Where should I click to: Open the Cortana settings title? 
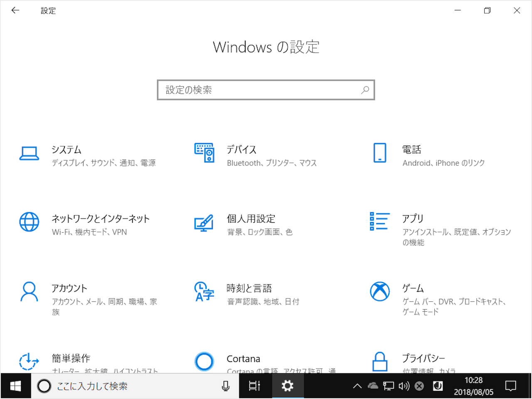click(244, 359)
